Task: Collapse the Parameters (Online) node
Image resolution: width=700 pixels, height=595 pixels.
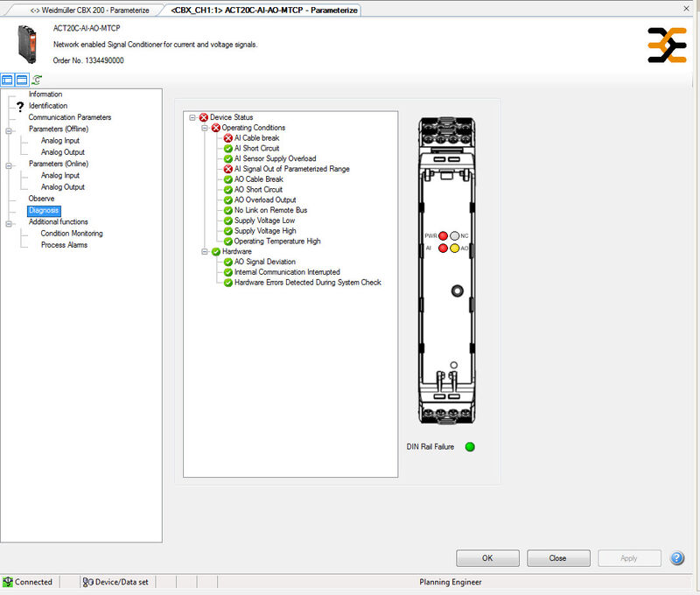Action: tap(9, 166)
